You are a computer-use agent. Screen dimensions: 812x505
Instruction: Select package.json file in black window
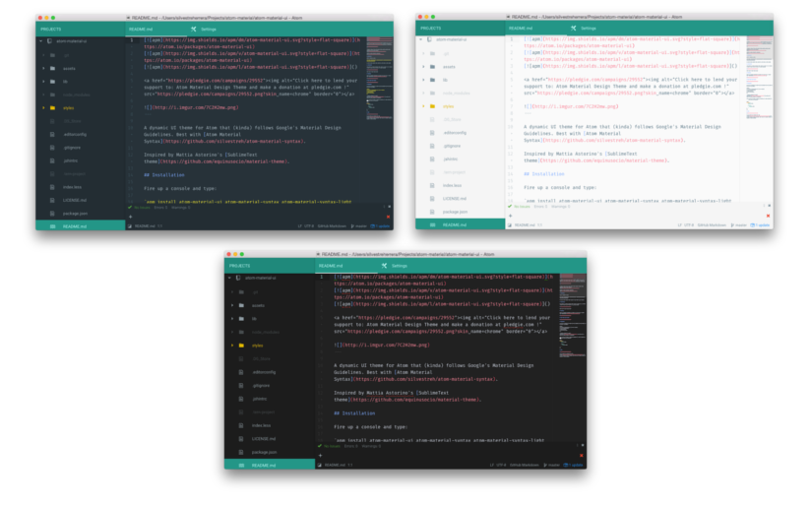tap(264, 452)
